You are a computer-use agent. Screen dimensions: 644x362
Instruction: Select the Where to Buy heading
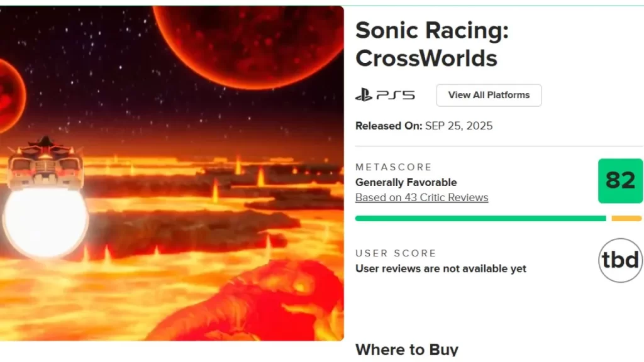pyautogui.click(x=407, y=349)
